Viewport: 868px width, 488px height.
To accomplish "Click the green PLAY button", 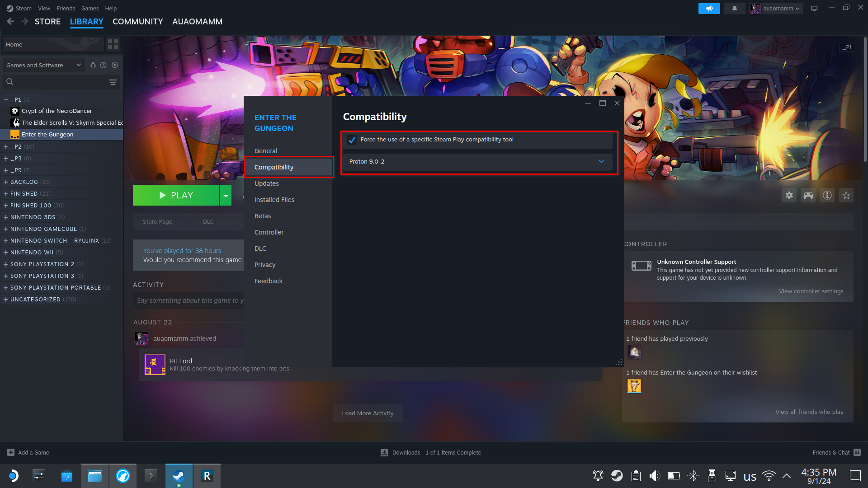I will tap(176, 195).
